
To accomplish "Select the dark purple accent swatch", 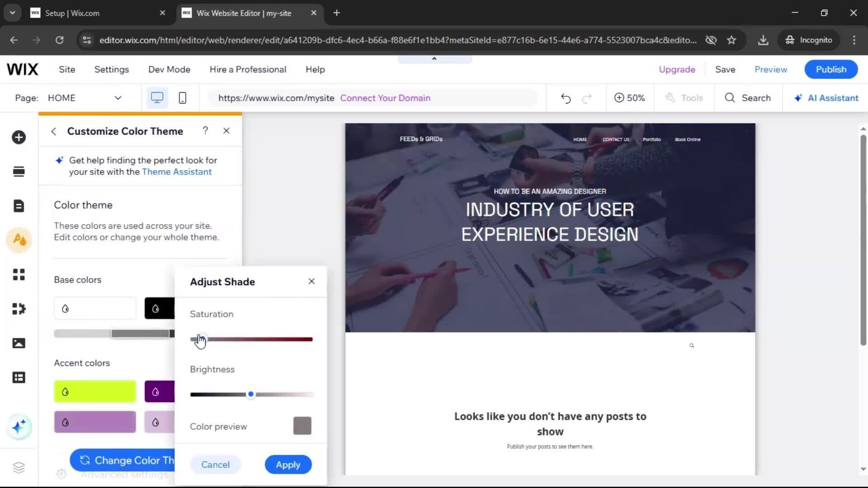I will point(160,392).
